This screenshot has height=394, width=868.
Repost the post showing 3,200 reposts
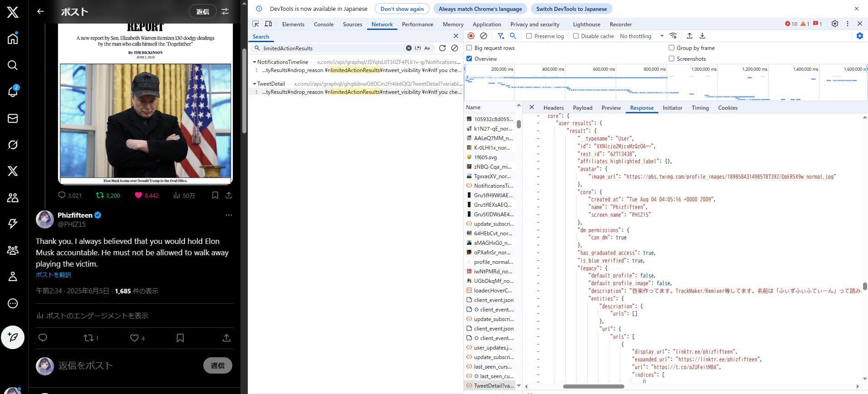coord(108,195)
